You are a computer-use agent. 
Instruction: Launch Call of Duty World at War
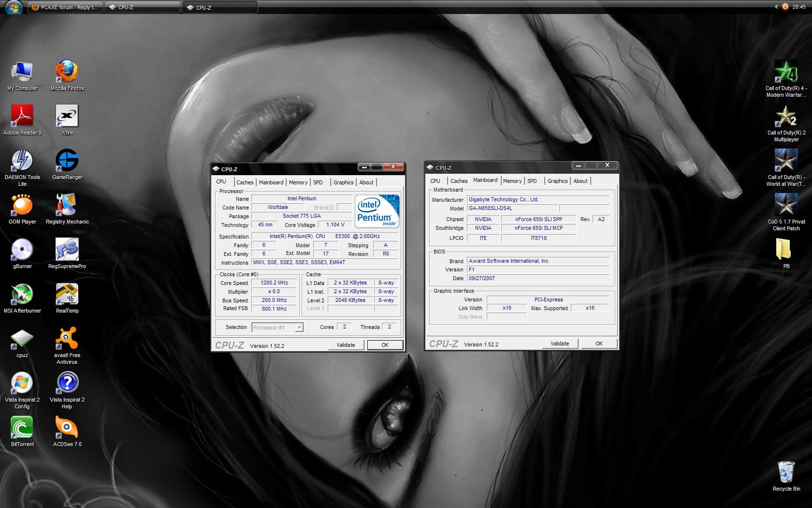click(786, 168)
